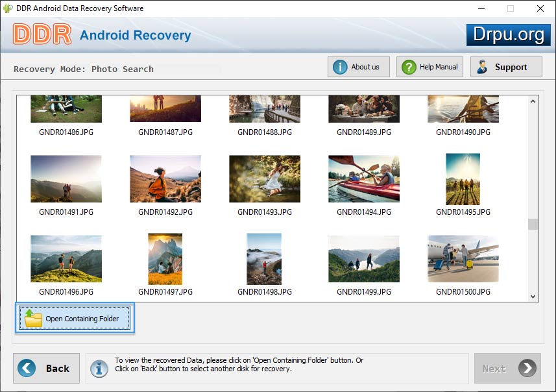Click the DDR logo in header

tap(42, 34)
